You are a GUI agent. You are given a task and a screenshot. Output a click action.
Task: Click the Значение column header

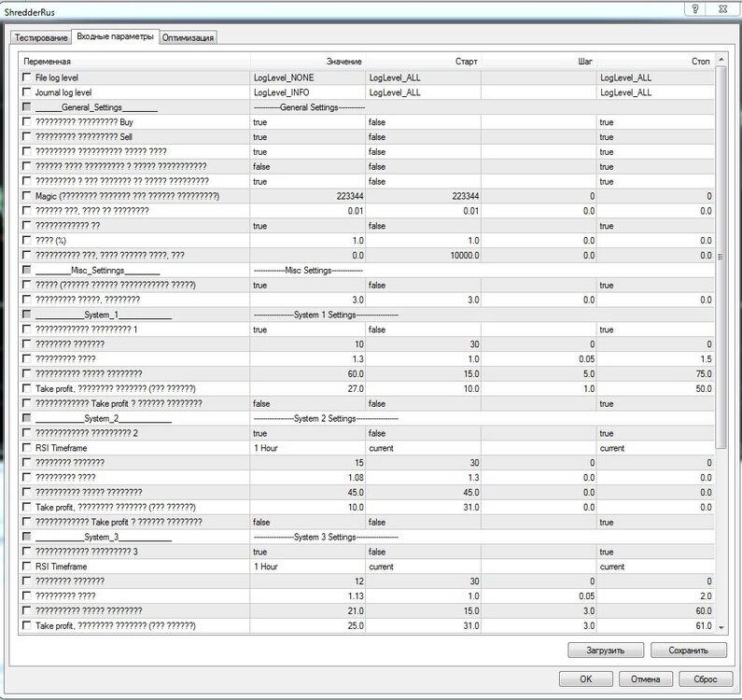coord(308,61)
